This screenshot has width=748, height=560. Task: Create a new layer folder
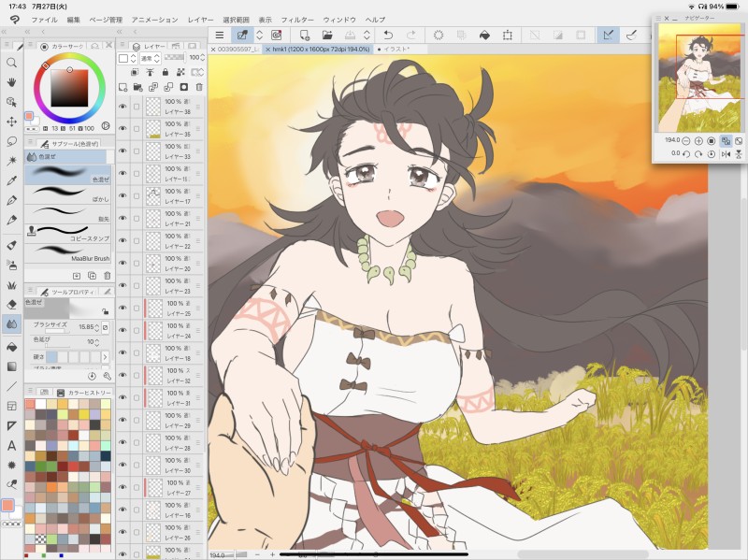click(x=137, y=87)
